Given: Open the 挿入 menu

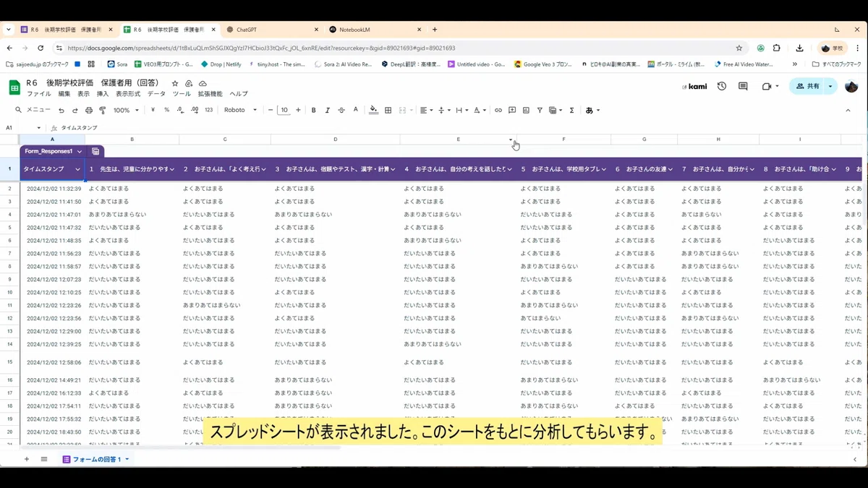Looking at the screenshot, I should (103, 94).
